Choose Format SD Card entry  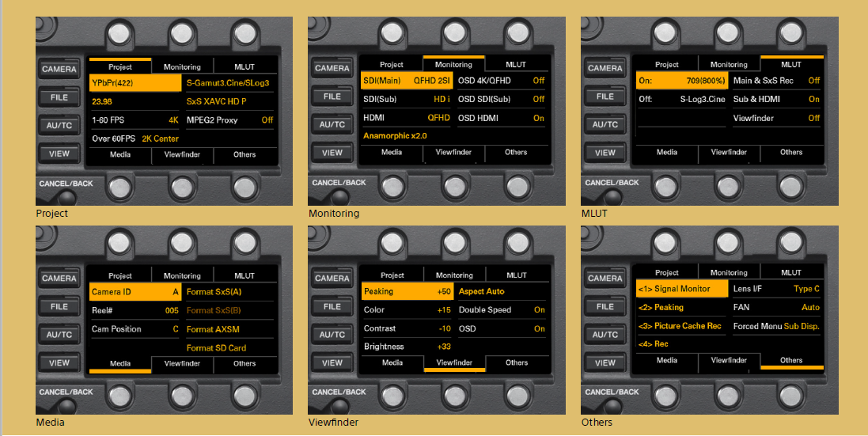tap(228, 348)
